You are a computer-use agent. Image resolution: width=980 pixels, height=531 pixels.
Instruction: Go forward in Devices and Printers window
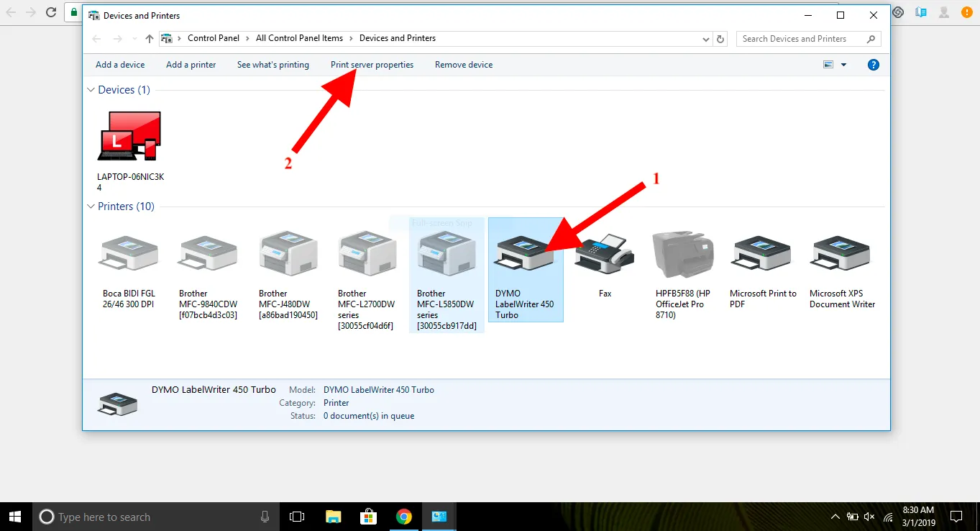click(x=118, y=39)
